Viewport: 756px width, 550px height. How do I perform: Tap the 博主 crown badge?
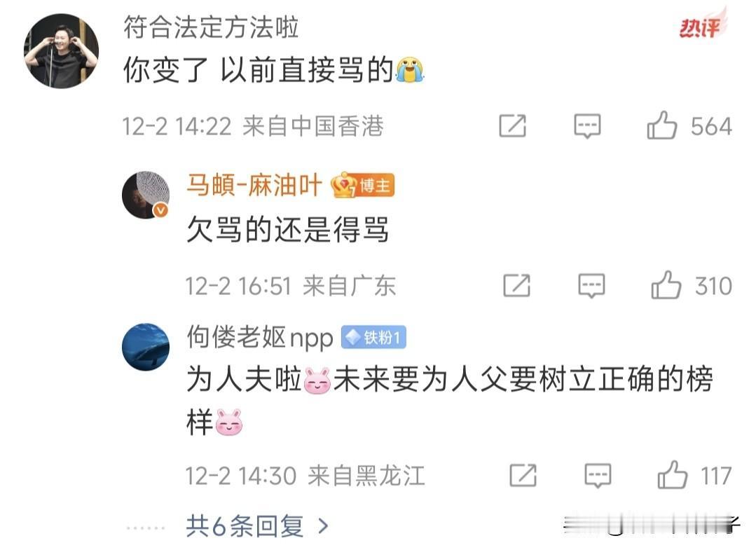[362, 185]
